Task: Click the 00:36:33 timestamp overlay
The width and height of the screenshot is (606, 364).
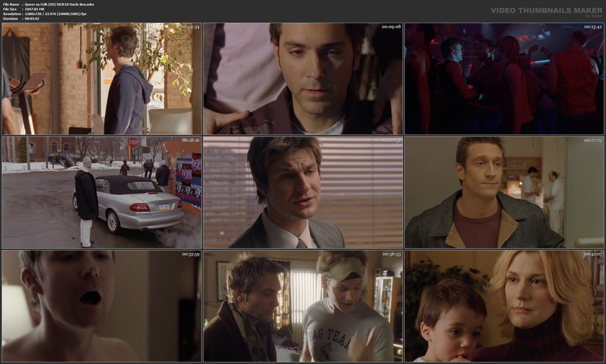Action: pos(392,254)
